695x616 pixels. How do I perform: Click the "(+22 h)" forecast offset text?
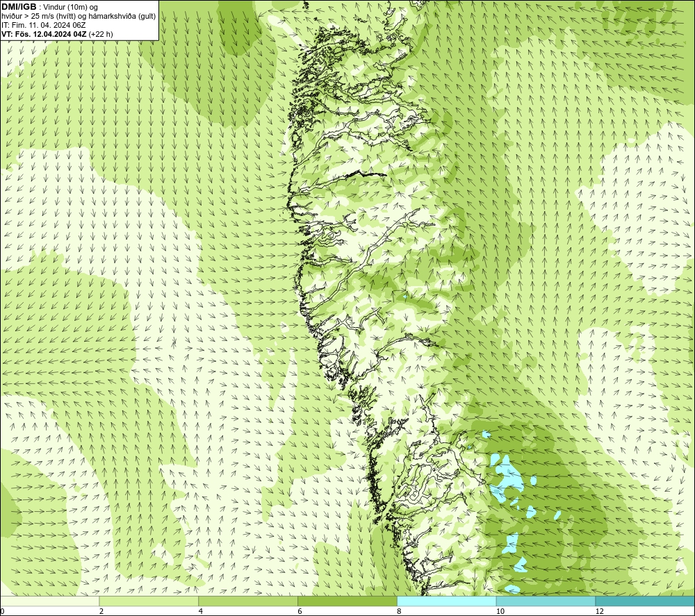(101, 34)
